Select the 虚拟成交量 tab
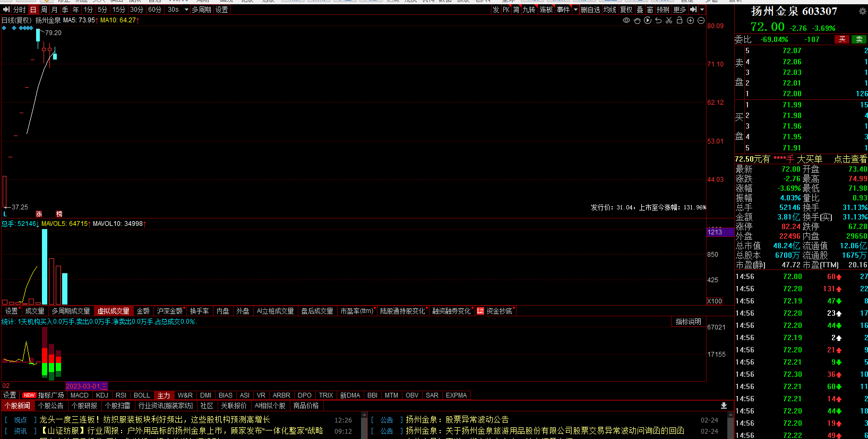The height and width of the screenshot is (439, 868). [x=113, y=311]
